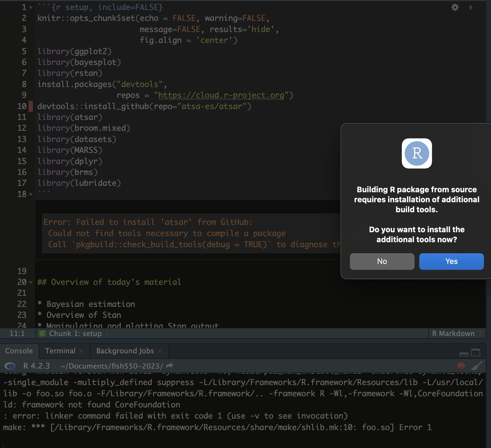Click line number 14 in the gutter
491x448 pixels.
pyautogui.click(x=22, y=150)
